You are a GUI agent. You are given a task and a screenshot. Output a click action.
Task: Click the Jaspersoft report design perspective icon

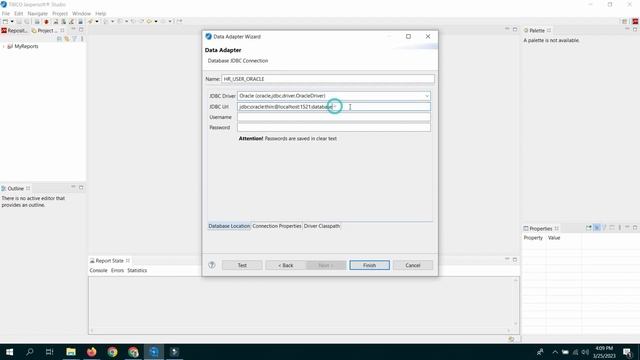[635, 21]
